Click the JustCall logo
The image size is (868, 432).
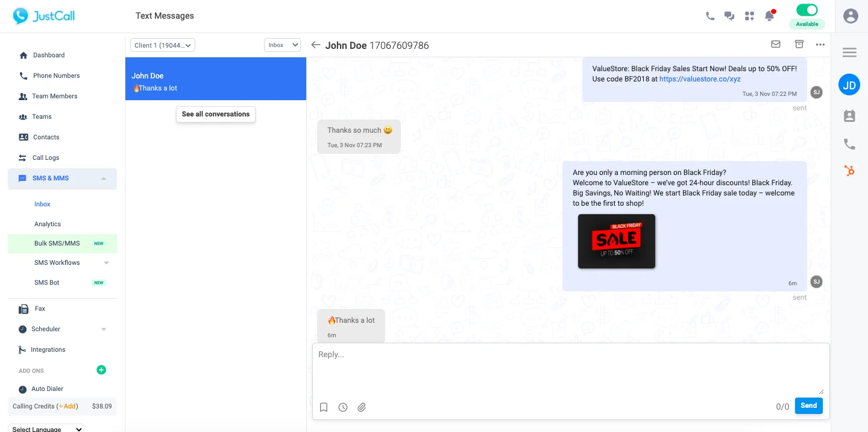point(44,16)
